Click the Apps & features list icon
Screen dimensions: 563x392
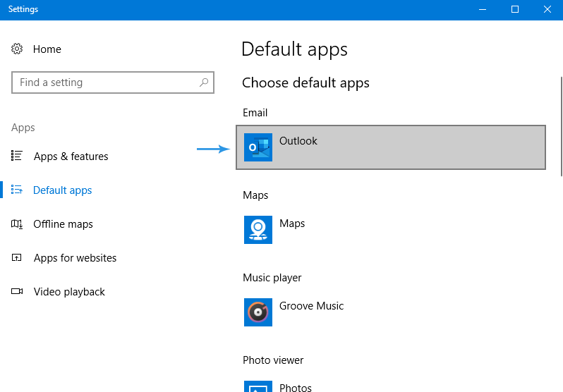[x=16, y=156]
